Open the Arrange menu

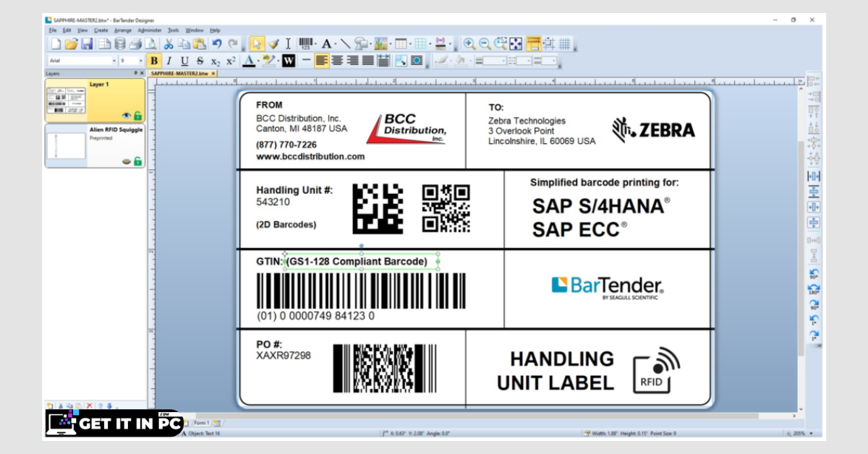pos(122,30)
